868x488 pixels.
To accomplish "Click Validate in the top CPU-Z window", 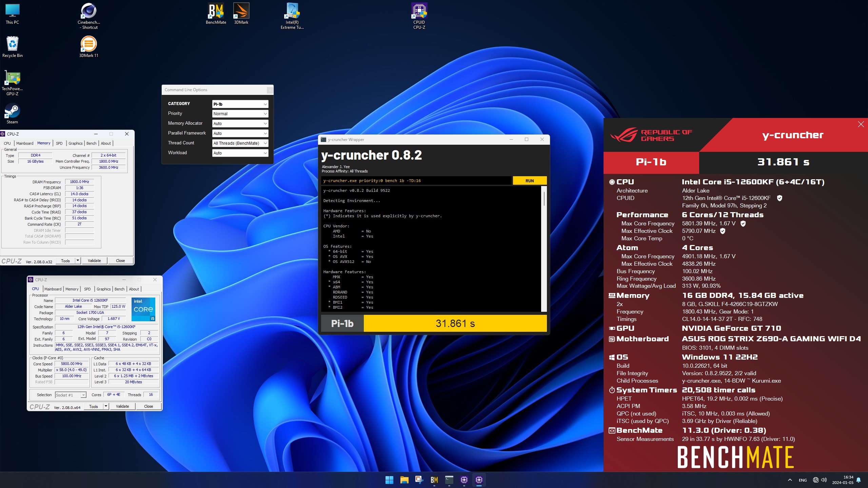I will pyautogui.click(x=94, y=261).
